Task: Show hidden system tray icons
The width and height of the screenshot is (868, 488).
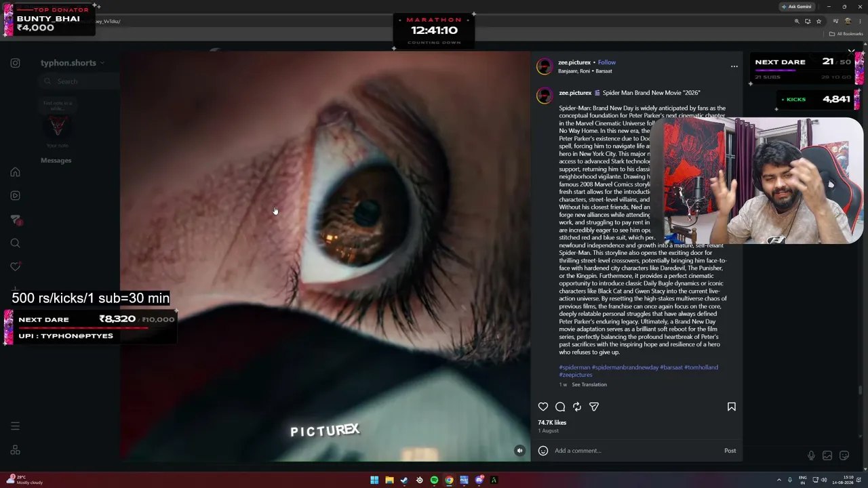Action: click(x=778, y=481)
